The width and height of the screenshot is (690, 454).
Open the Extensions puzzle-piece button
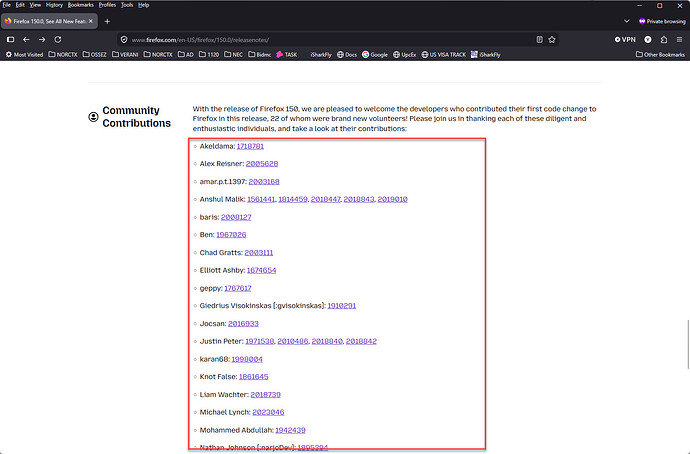click(664, 40)
